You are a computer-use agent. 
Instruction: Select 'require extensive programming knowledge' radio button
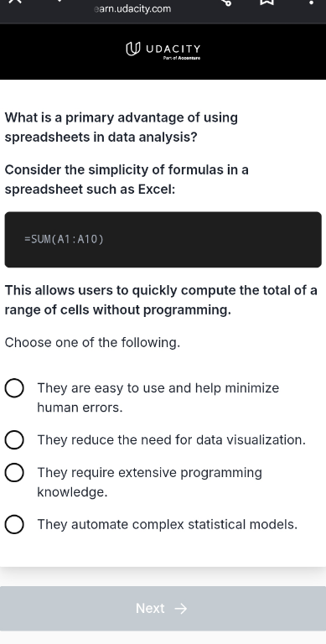[14, 473]
